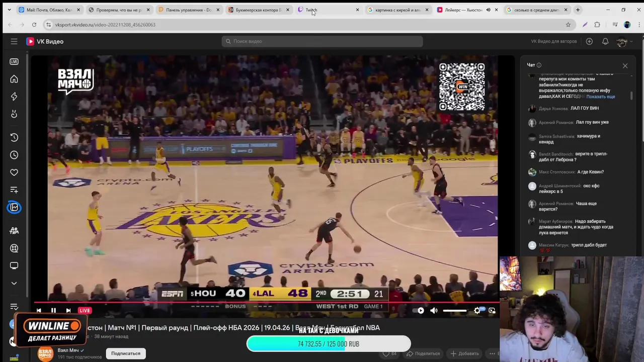Subscribe with the Подписаться button

tap(126, 353)
